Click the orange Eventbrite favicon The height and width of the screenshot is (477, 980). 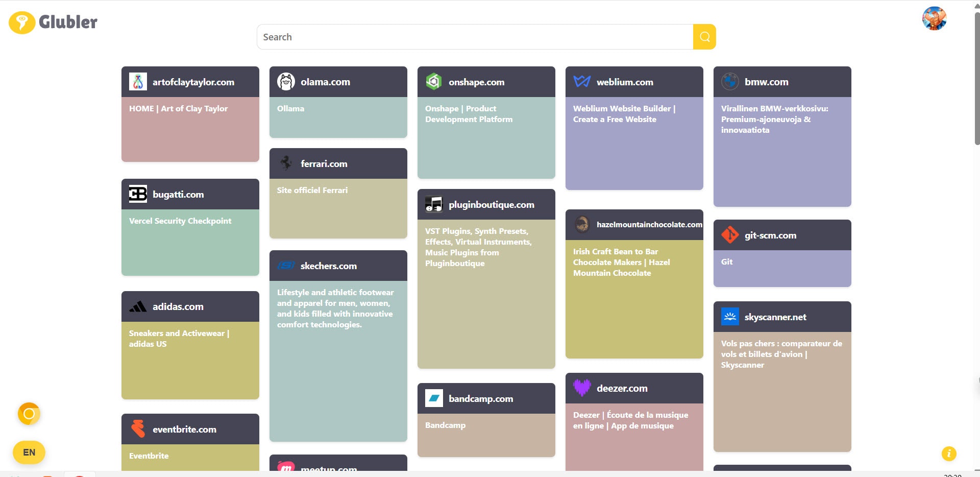pos(138,429)
